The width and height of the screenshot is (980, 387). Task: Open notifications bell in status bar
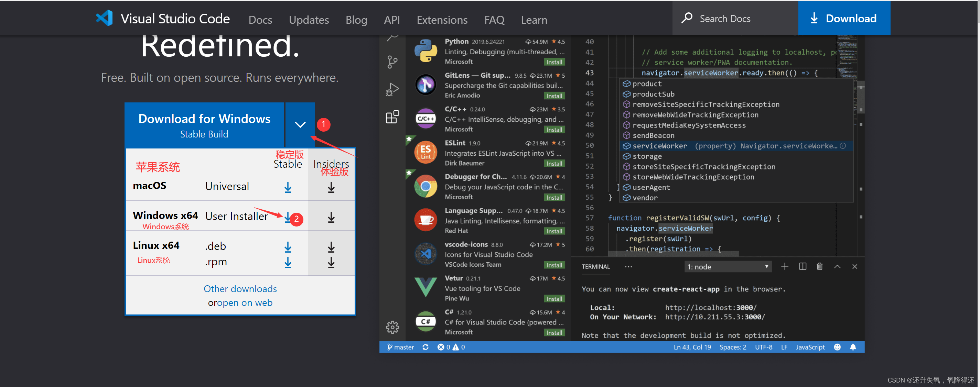point(853,347)
